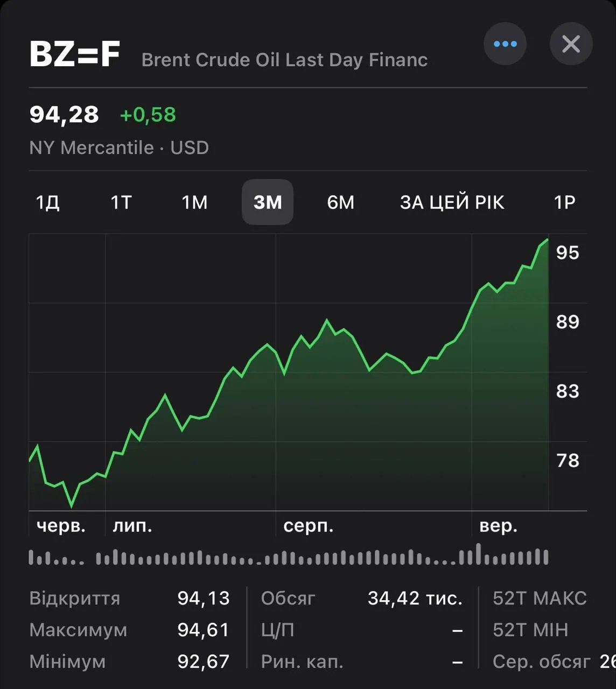This screenshot has width=616, height=689.
Task: Toggle the +0,58 price change display
Action: pyautogui.click(x=148, y=115)
